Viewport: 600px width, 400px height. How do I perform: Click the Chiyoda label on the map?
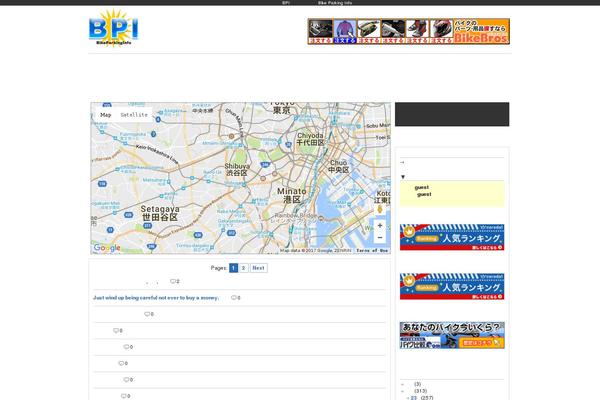(x=310, y=139)
